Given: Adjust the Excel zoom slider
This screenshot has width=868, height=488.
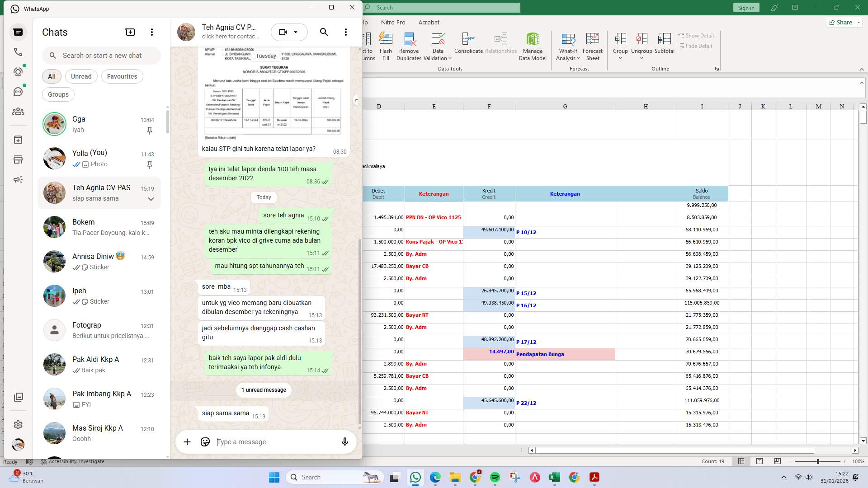Looking at the screenshot, I should point(818,461).
